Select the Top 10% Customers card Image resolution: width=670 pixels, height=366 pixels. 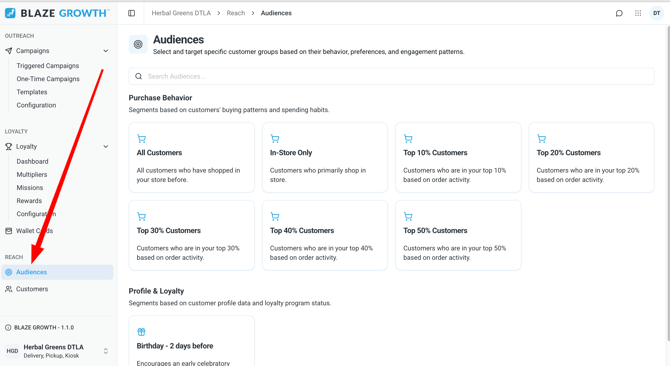(x=458, y=158)
